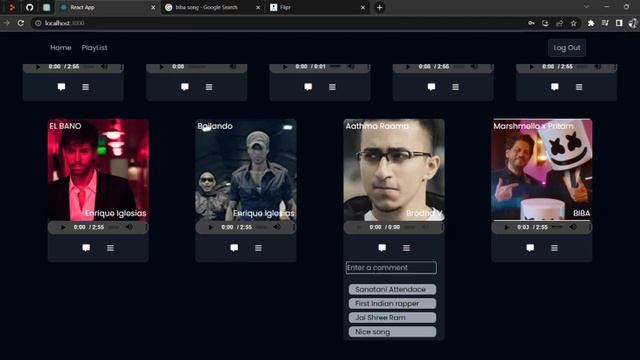
Task: Switch to the React App browser tab
Action: click(107, 7)
